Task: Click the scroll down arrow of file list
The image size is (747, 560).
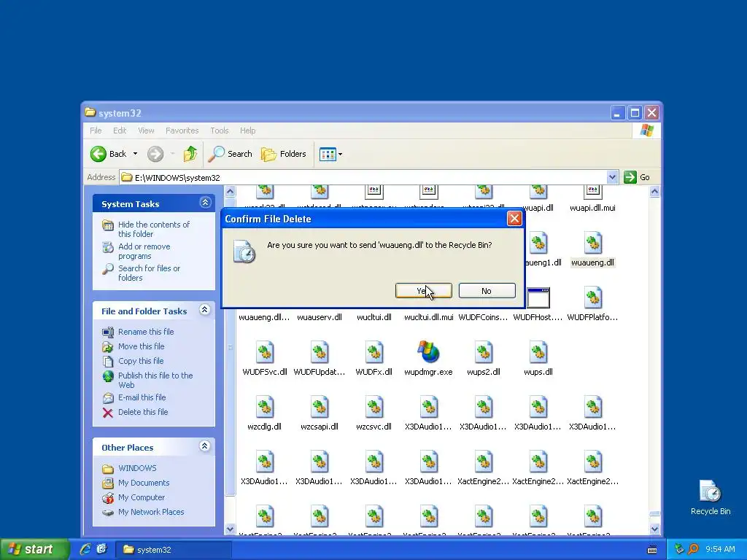Action: coord(654,529)
